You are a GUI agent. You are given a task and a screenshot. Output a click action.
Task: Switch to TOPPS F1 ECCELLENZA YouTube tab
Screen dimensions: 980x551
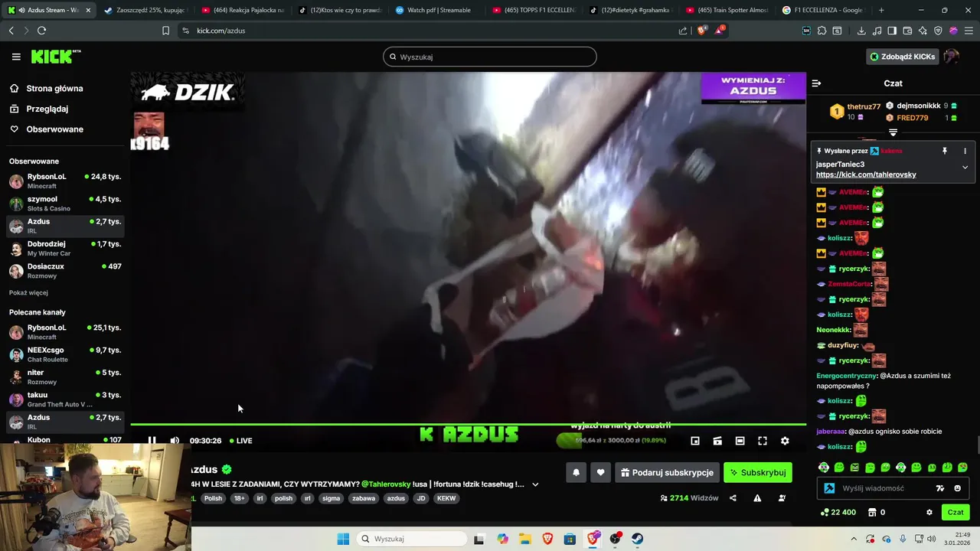534,10
